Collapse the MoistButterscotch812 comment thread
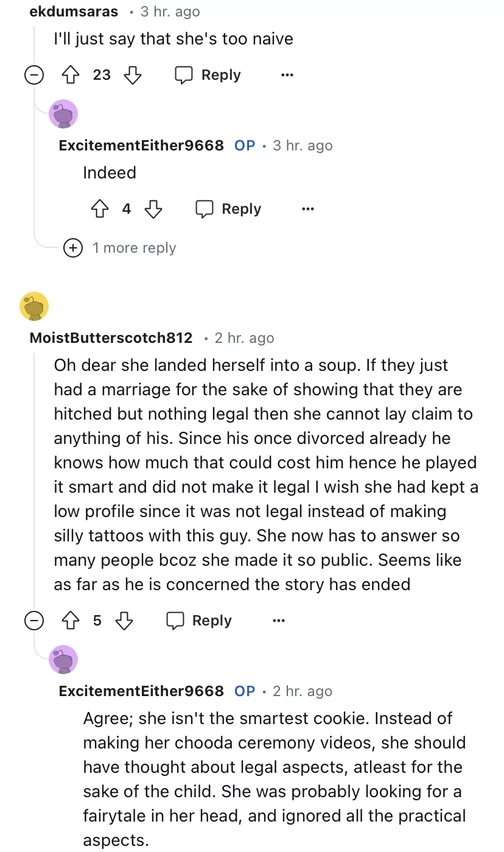The image size is (504, 852). [x=34, y=621]
